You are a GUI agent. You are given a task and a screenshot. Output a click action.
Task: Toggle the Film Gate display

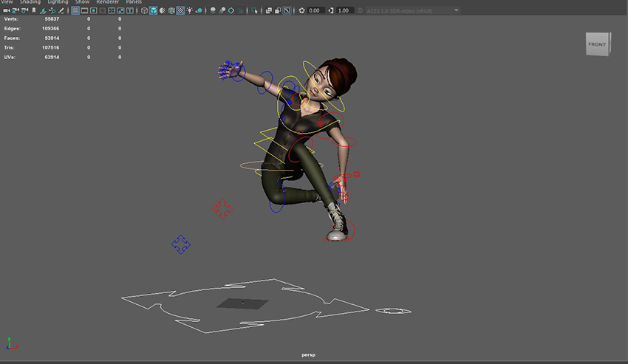point(84,11)
